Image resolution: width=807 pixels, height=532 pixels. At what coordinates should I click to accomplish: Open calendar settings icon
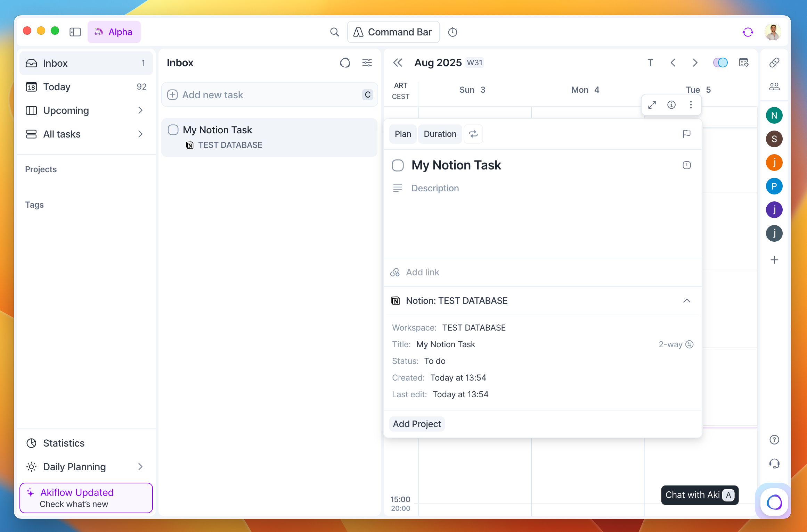pos(743,63)
